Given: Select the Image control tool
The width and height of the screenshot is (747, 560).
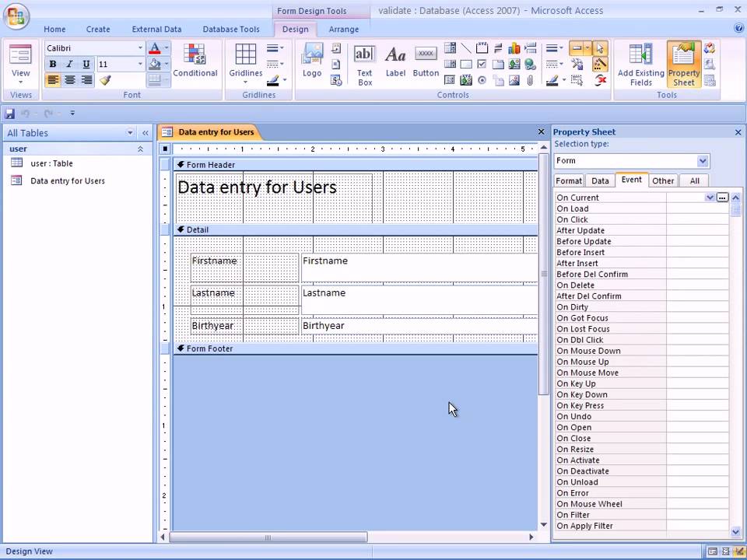Looking at the screenshot, I should tap(514, 80).
